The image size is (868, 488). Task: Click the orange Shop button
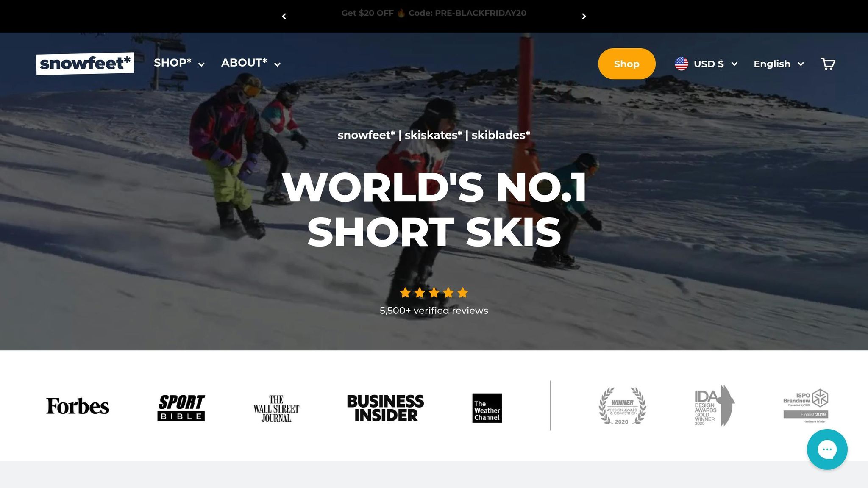pos(626,64)
